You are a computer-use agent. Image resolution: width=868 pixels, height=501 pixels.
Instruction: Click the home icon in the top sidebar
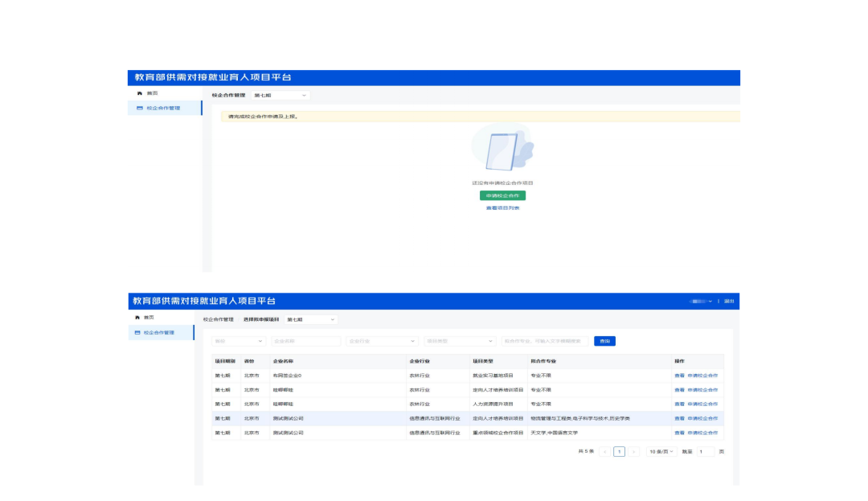point(139,94)
